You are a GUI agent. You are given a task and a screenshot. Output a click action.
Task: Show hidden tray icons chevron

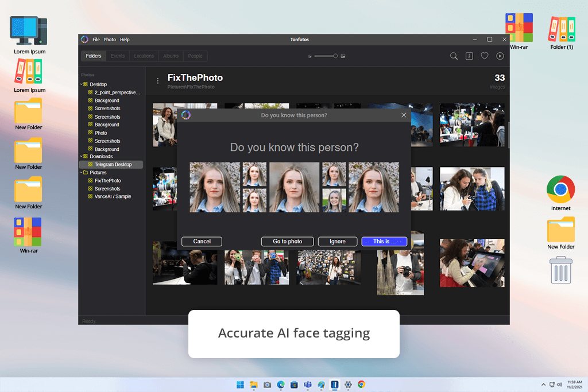click(x=543, y=385)
